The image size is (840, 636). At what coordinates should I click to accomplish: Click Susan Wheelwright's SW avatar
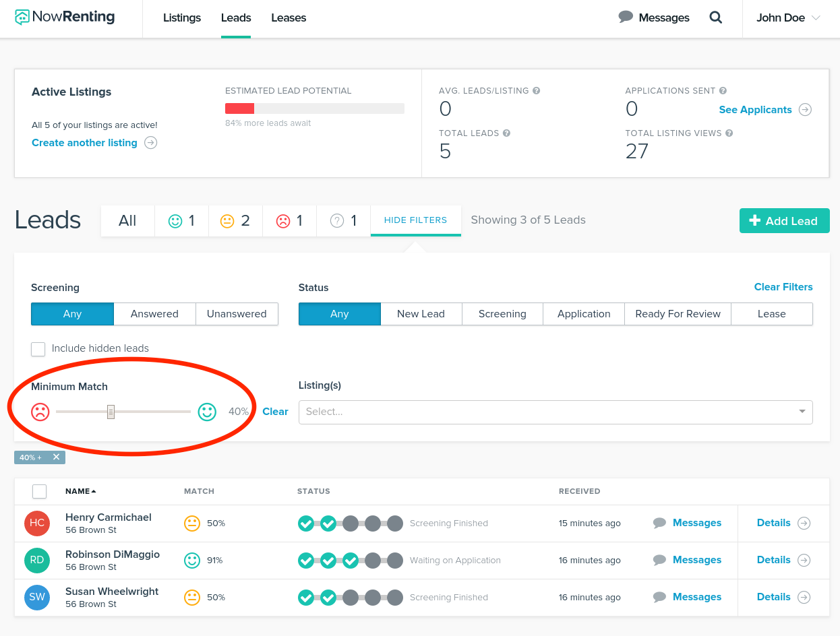pos(37,597)
